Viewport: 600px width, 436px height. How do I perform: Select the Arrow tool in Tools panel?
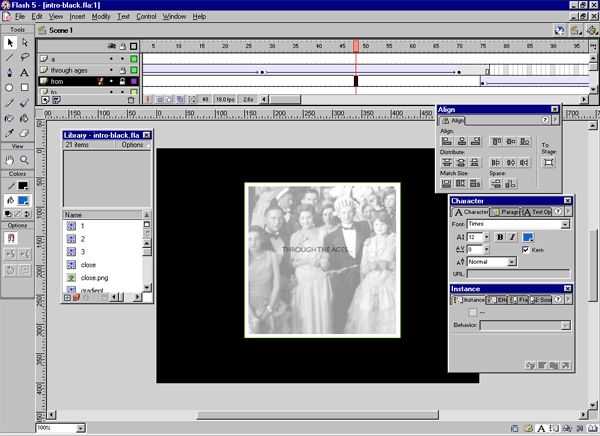point(10,43)
